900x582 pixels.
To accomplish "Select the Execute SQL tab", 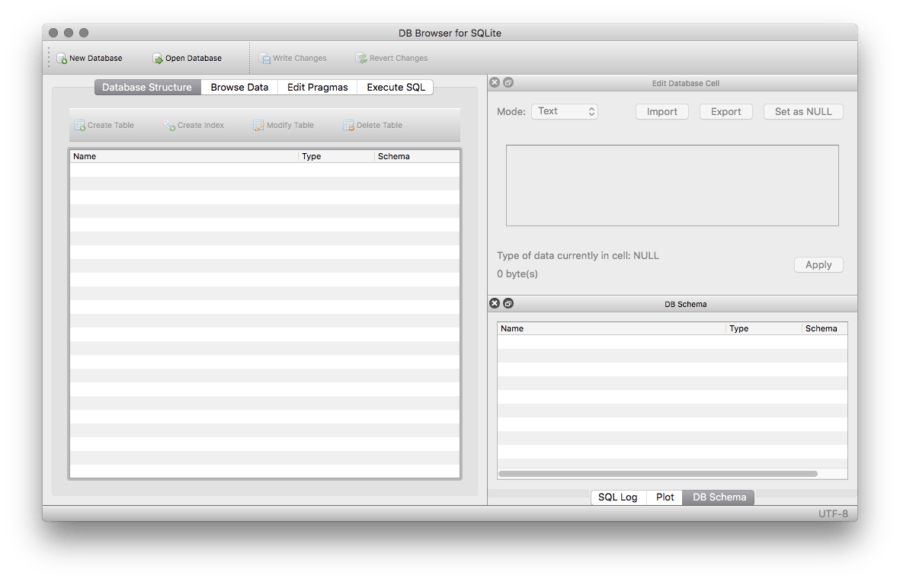I will click(x=395, y=87).
